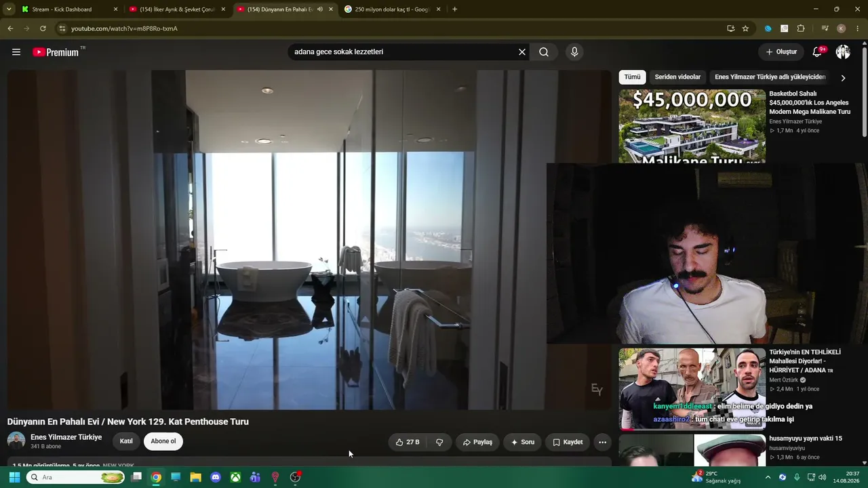Viewport: 868px width, 488px height.
Task: Open the YouTube guide hamburger menu
Action: coord(16,52)
